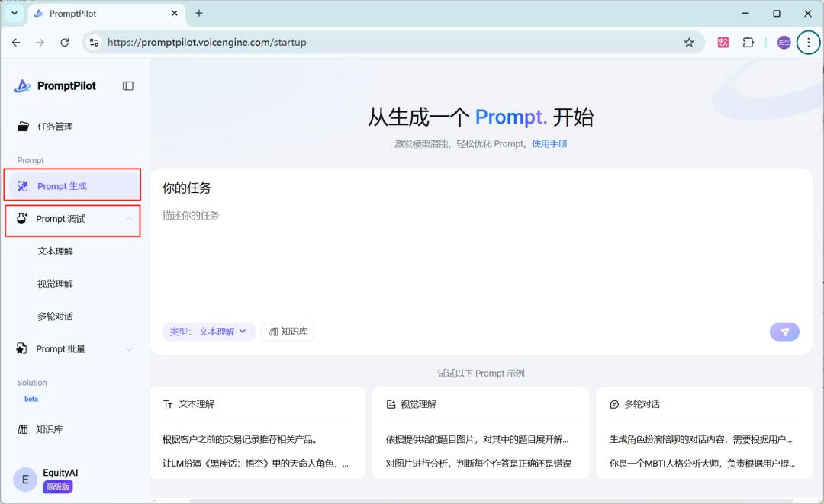Click the 视觉理解 example card header

click(411, 404)
